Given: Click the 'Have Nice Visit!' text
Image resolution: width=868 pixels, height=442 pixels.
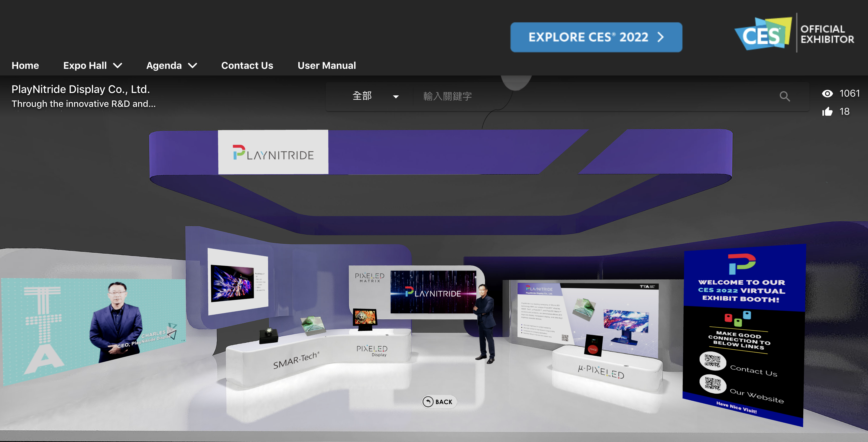Looking at the screenshot, I should coord(737,407).
